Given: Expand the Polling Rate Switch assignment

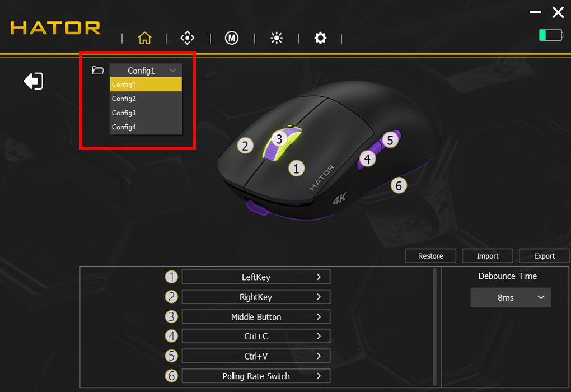Looking at the screenshot, I should pos(256,376).
